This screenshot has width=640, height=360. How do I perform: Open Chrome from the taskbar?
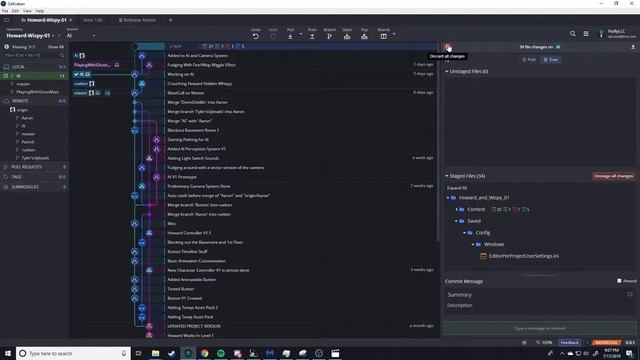point(204,353)
